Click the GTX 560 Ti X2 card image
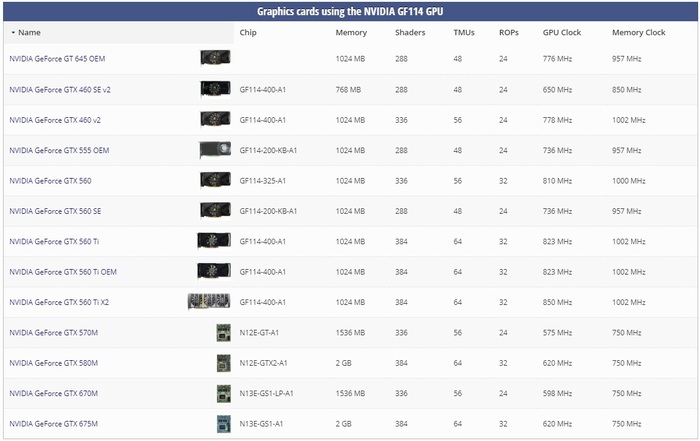 [209, 302]
